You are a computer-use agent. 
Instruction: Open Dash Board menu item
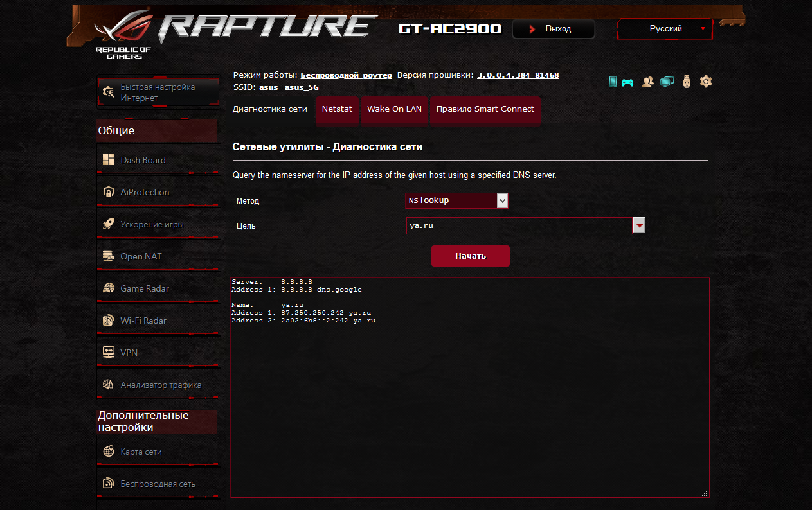[158, 160]
